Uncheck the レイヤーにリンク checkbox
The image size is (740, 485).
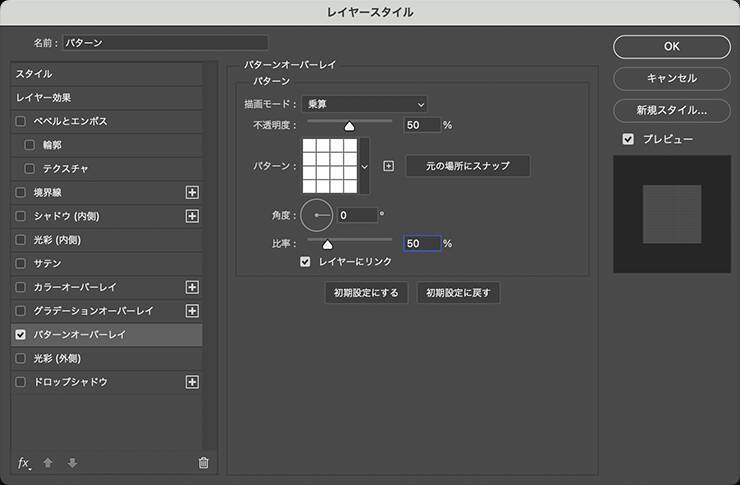point(306,262)
